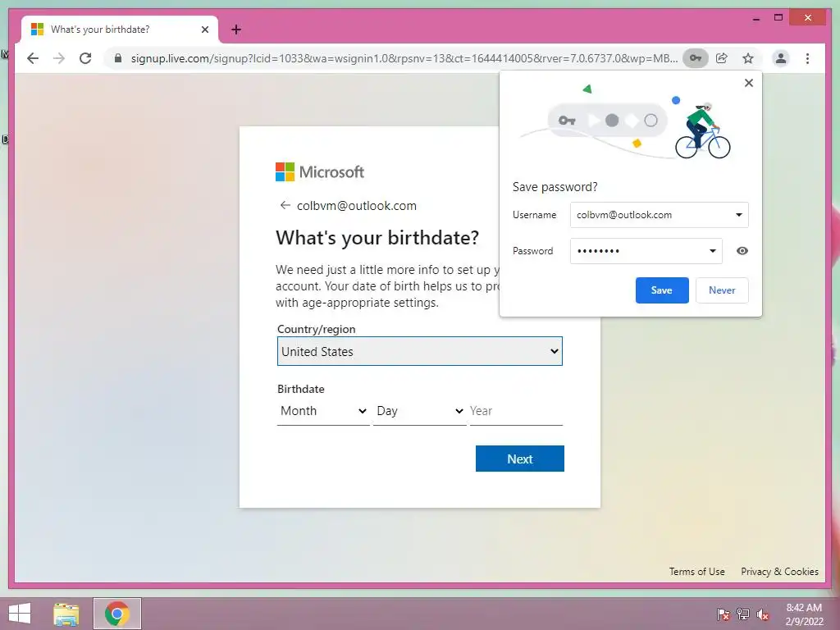Select the "What's your birthdate?" tab

coord(120,30)
